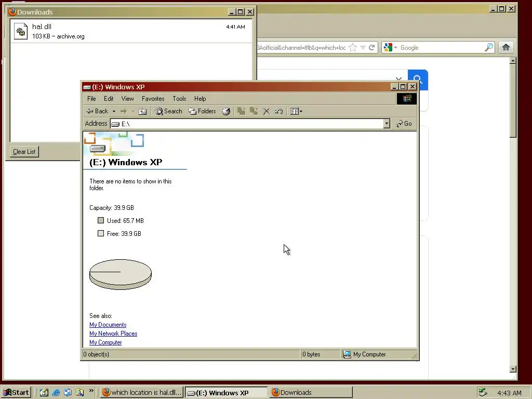Screen dimensions: 532x399
Task: Click the Forward arrow in Explorer toolbar
Action: pos(124,111)
